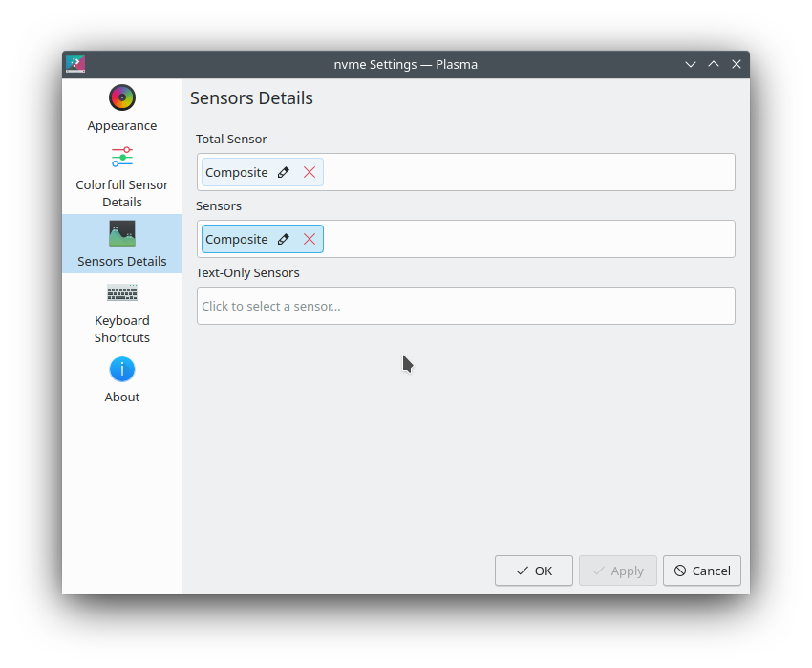Select the Composite chip label in Sensors
The height and width of the screenshot is (668, 812).
[237, 240]
